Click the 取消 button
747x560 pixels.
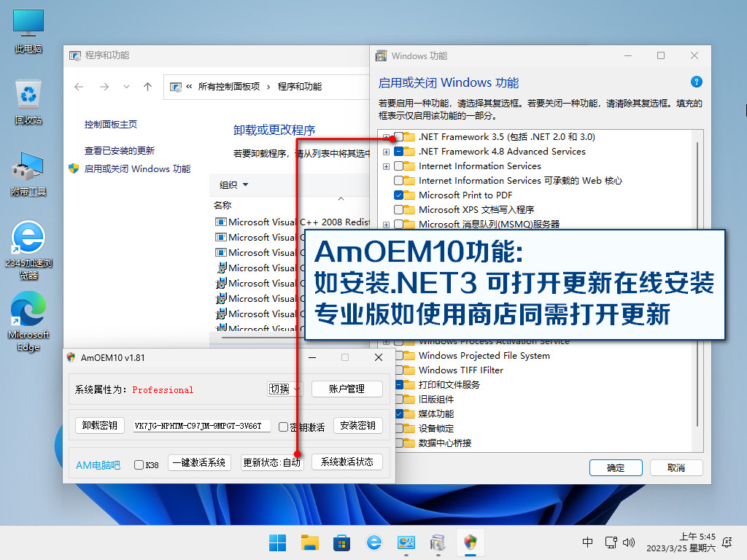[x=676, y=468]
